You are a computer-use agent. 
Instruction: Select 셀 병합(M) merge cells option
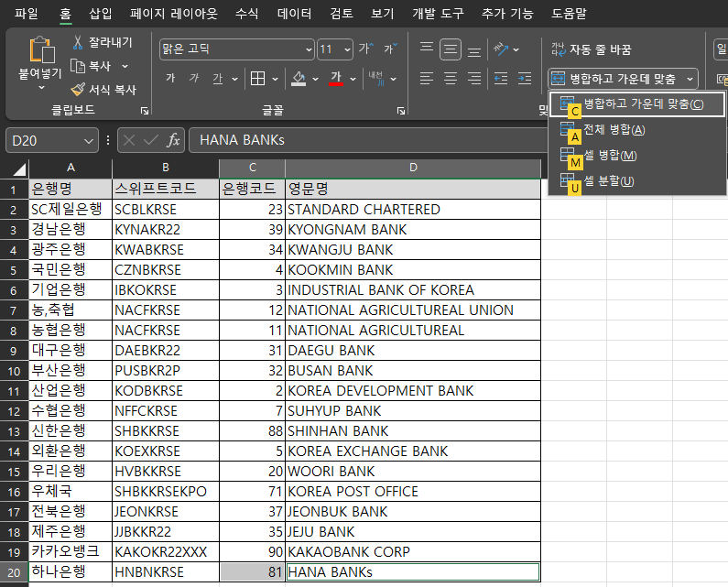point(636,155)
